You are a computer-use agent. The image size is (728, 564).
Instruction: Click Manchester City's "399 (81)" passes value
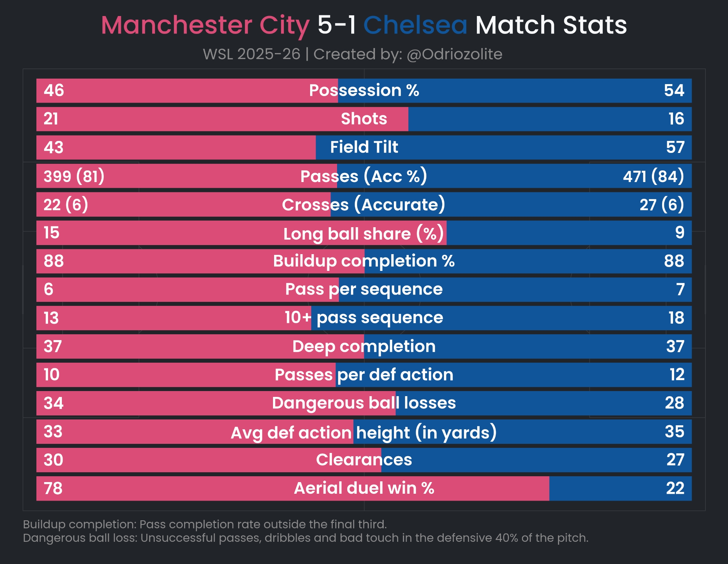74,176
